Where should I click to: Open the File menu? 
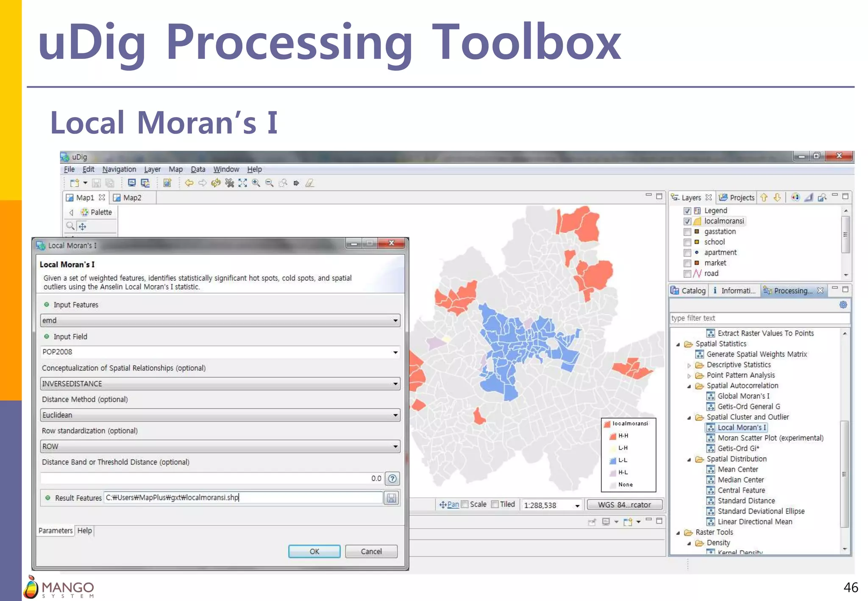pos(69,169)
